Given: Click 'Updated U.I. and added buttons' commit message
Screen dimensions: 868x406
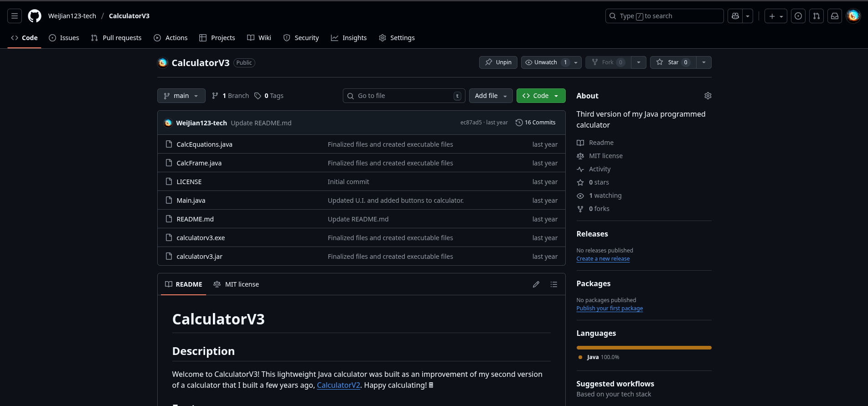Looking at the screenshot, I should pyautogui.click(x=395, y=200).
